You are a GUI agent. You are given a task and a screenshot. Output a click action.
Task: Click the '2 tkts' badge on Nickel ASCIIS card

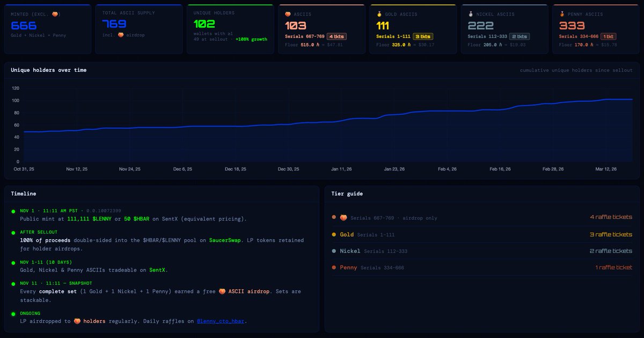[519, 36]
